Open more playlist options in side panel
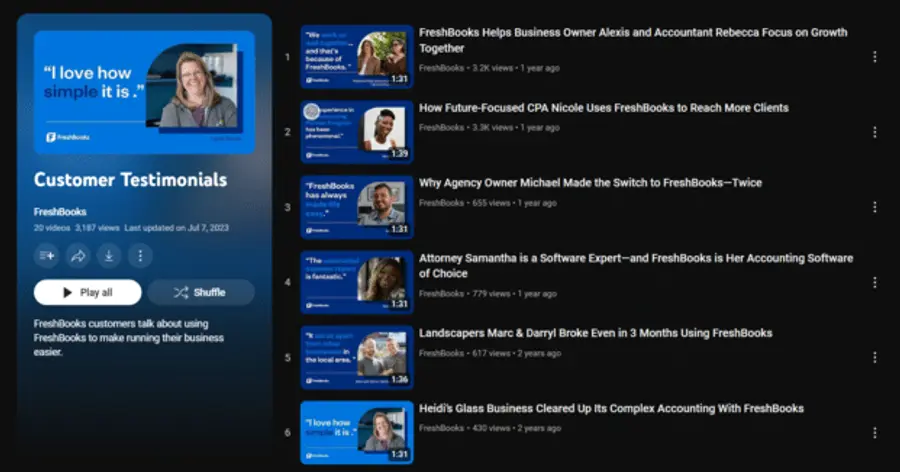The width and height of the screenshot is (900, 472). coord(140,256)
